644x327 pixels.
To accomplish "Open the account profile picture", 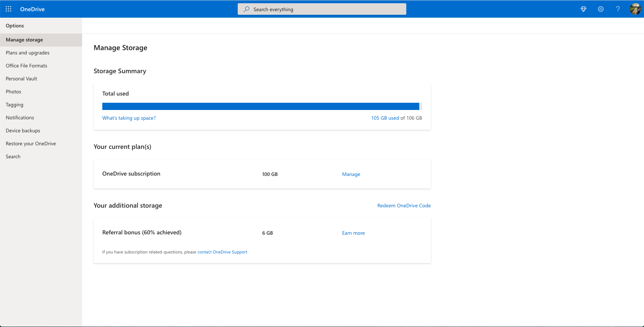I will [x=635, y=9].
